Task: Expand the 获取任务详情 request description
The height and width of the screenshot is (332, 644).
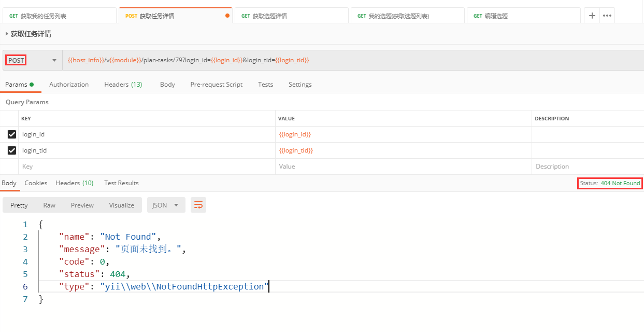Action: coord(7,34)
